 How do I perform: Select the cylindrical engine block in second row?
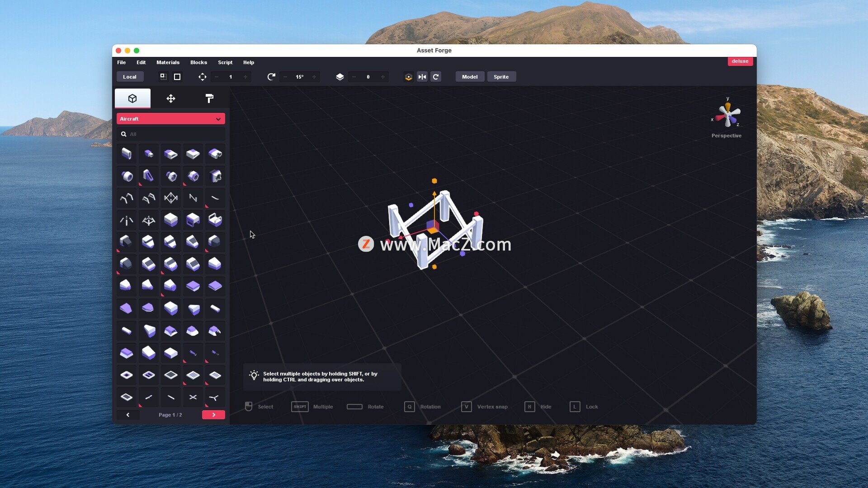pos(127,176)
